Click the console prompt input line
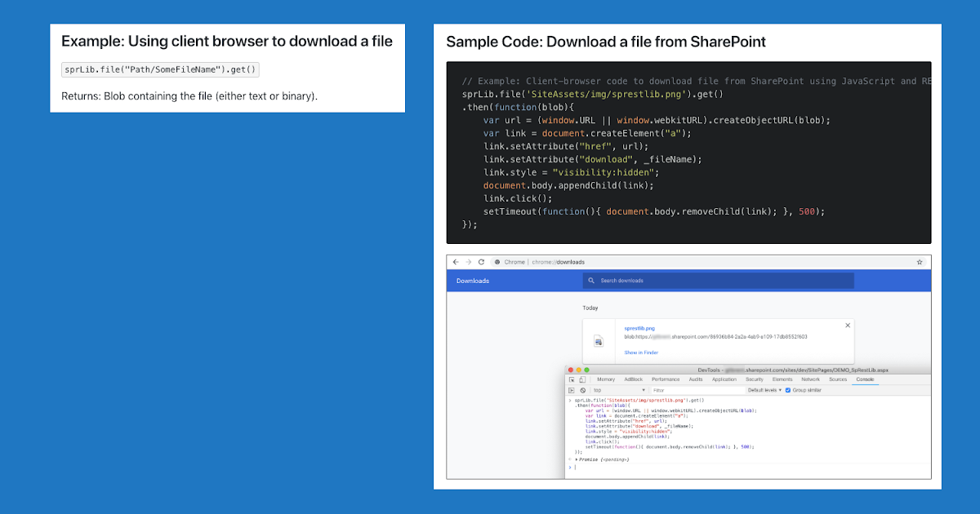Screen dimensions: 980x514 click(x=751, y=467)
